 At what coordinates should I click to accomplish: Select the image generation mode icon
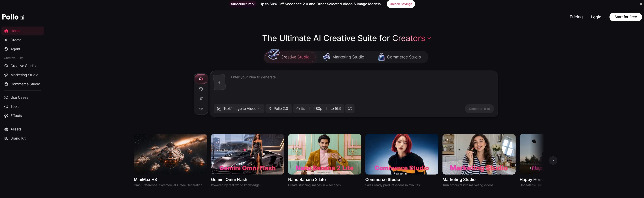201,89
